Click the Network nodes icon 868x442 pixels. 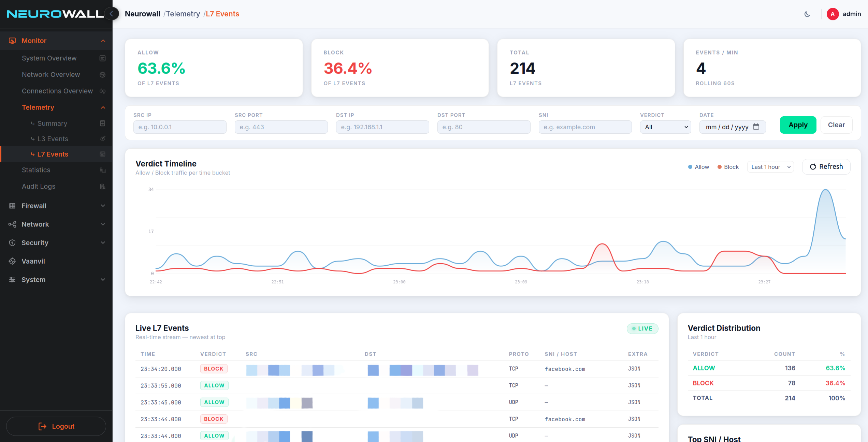[12, 224]
